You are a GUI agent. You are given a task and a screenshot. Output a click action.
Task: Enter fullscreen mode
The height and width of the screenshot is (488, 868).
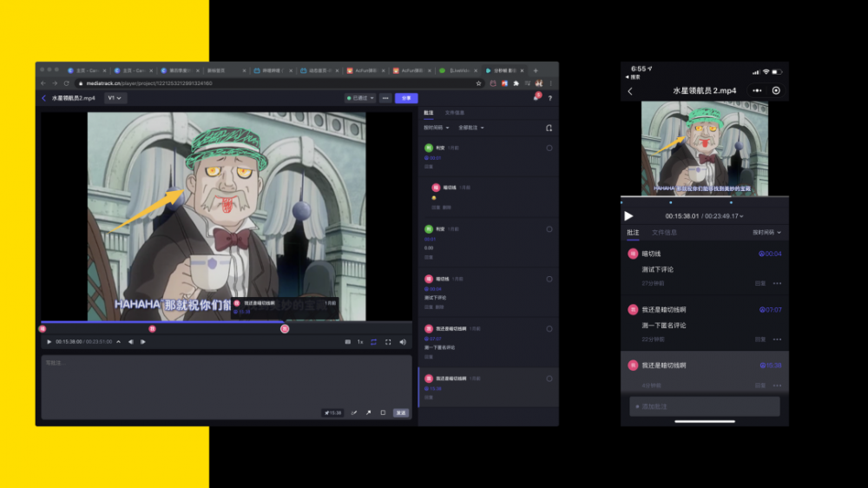[x=388, y=342]
